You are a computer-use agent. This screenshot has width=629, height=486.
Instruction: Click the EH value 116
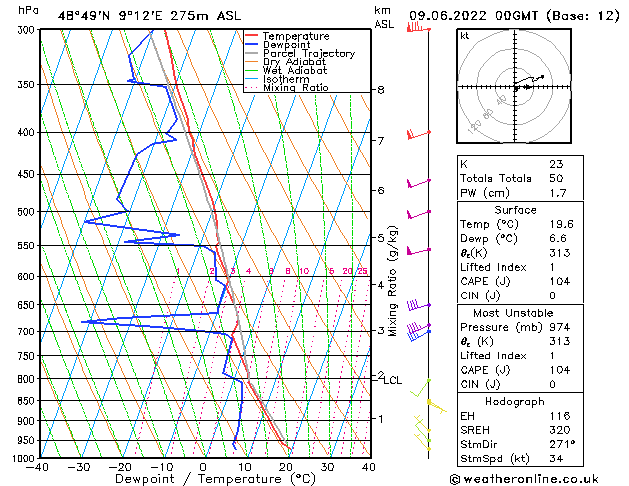point(560,416)
